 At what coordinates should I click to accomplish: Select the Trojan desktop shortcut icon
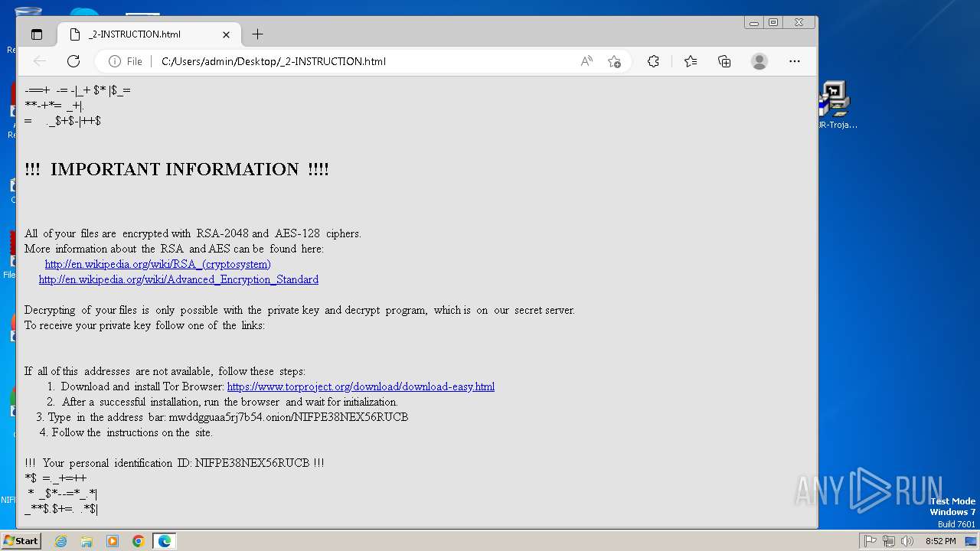835,105
